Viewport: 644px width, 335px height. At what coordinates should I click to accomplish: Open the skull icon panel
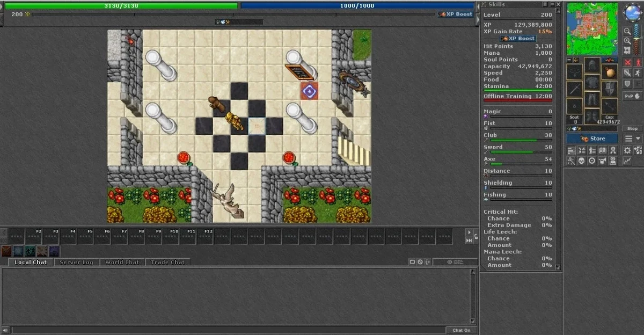[x=581, y=161]
